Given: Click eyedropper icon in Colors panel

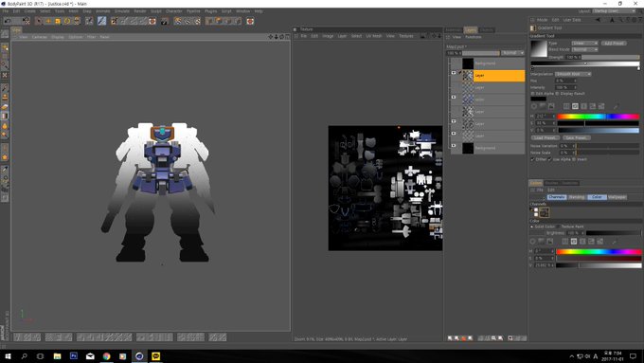Looking at the screenshot, I should [615, 242].
